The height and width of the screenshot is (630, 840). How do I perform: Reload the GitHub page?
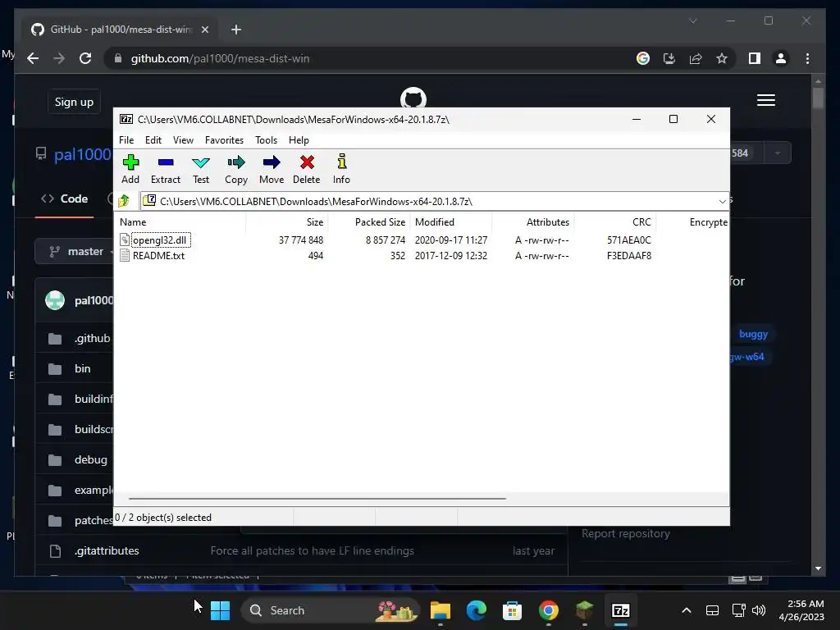85,58
